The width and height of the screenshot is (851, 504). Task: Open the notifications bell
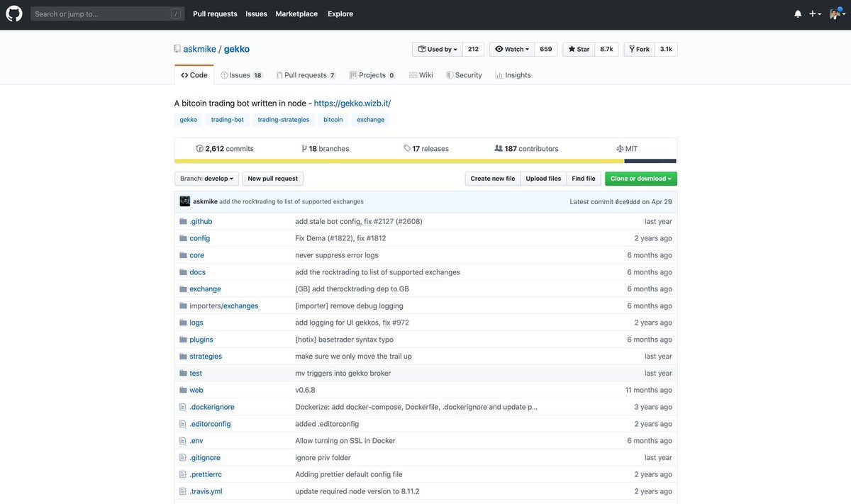coord(798,13)
